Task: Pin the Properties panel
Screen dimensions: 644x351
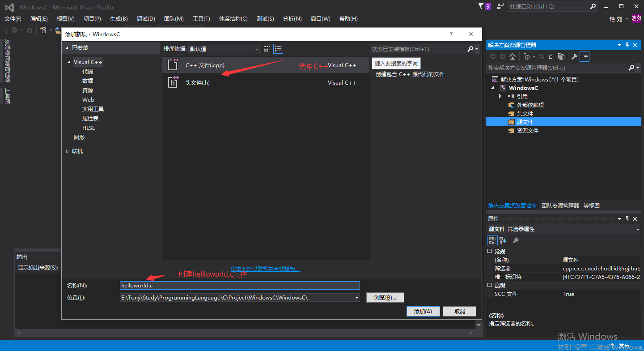Action: [x=627, y=219]
